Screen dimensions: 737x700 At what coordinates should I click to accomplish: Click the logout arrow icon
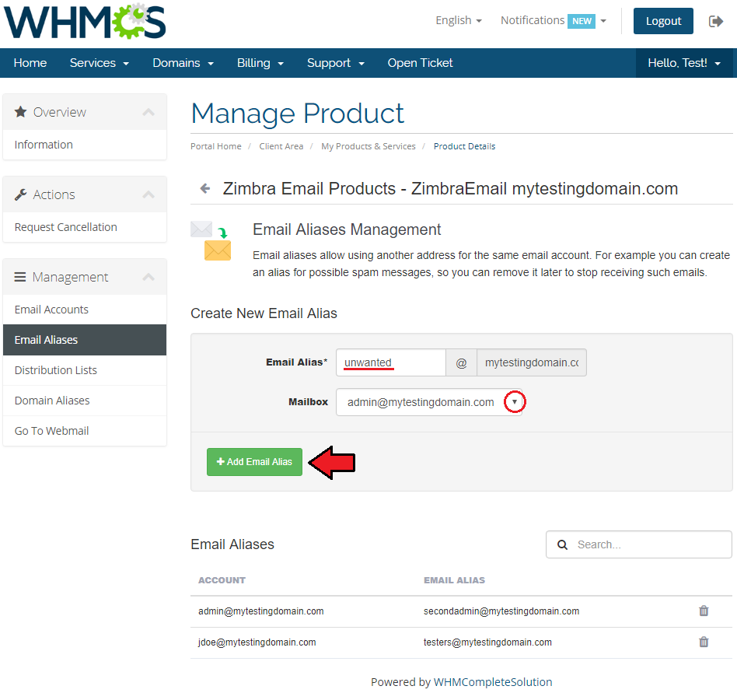click(x=715, y=21)
